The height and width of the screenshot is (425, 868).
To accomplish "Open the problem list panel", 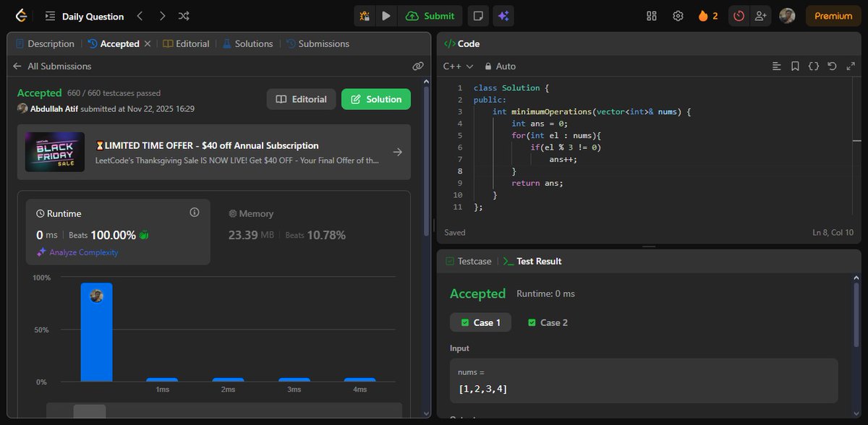I will 49,16.
